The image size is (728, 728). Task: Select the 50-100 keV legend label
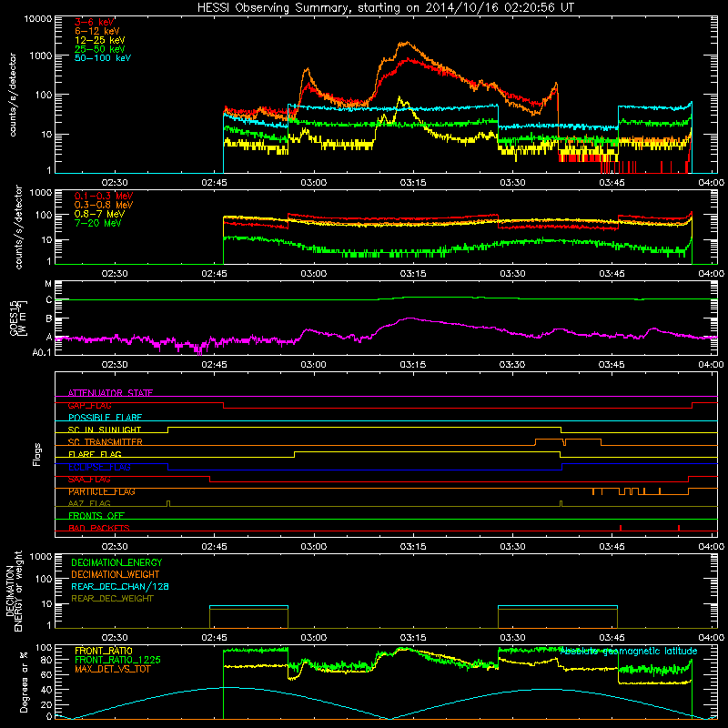click(x=103, y=57)
